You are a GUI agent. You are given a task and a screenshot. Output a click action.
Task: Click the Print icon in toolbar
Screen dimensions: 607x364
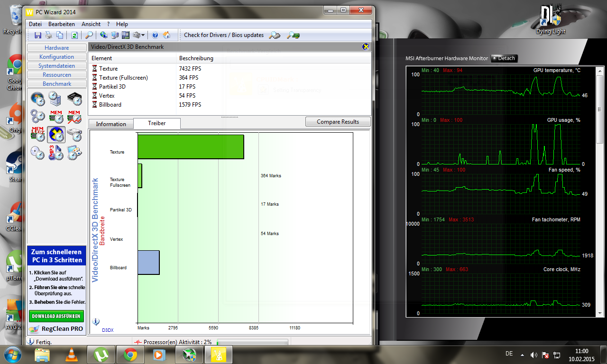[49, 35]
